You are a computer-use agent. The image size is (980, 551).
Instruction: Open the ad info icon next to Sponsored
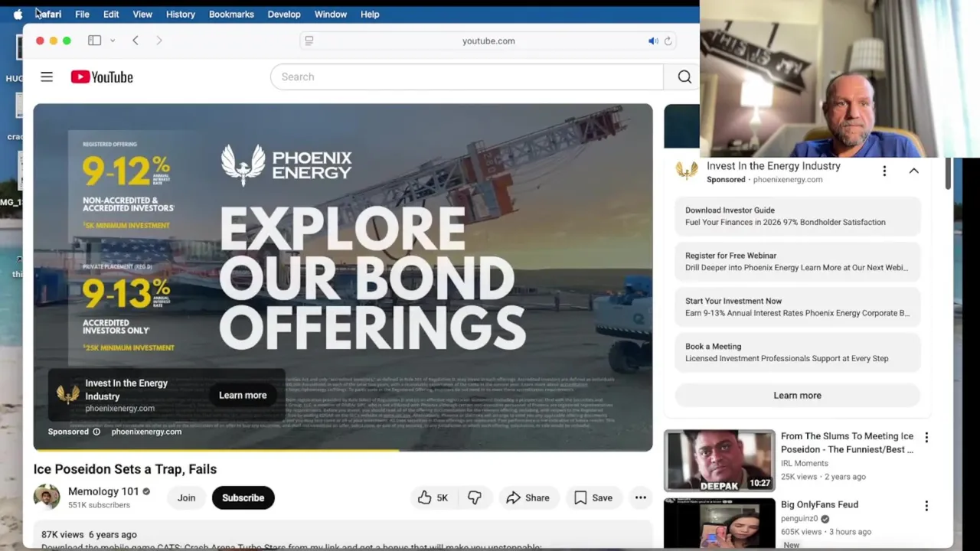click(96, 432)
